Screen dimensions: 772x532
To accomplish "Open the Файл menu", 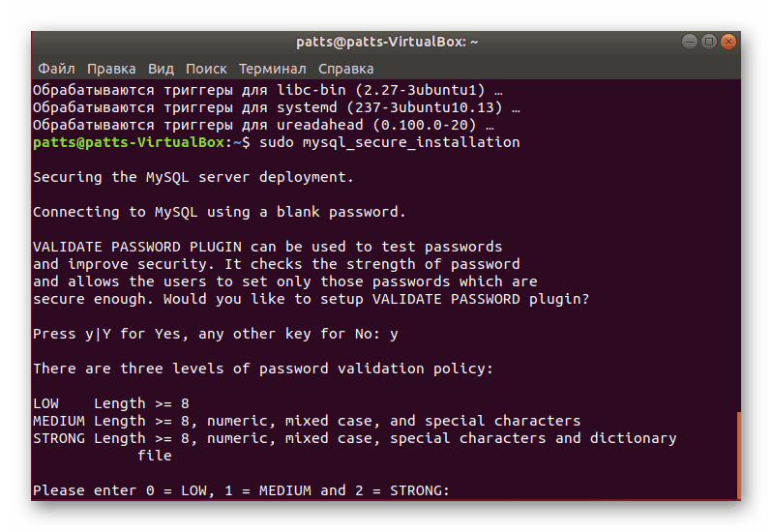I will (x=56, y=69).
